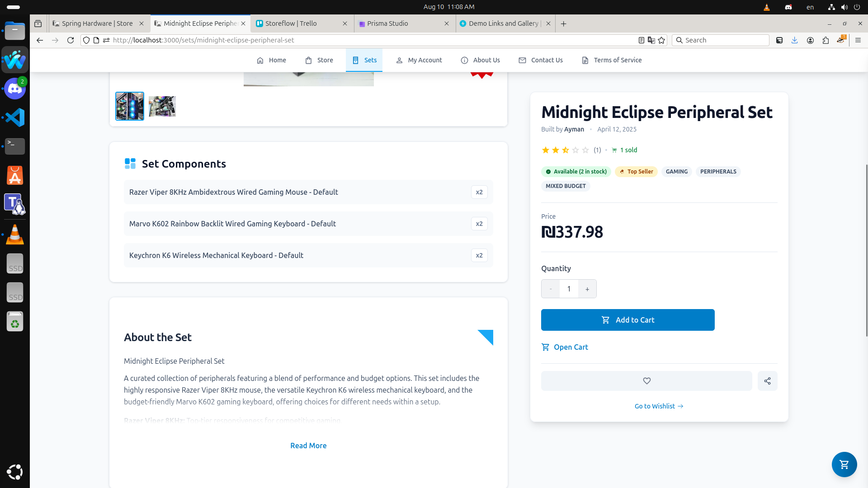868x488 pixels.
Task: Reload the page with the refresh icon
Action: tap(71, 40)
